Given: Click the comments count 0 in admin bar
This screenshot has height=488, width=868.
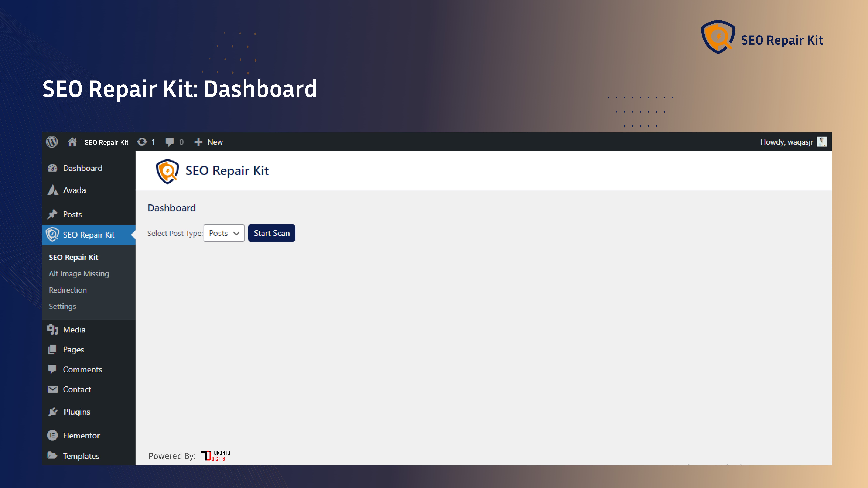Looking at the screenshot, I should coord(181,142).
